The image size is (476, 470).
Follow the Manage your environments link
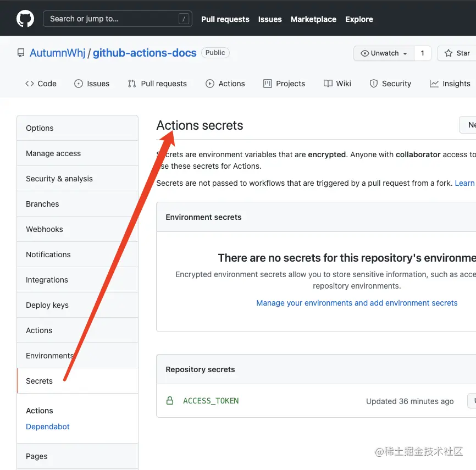point(357,303)
